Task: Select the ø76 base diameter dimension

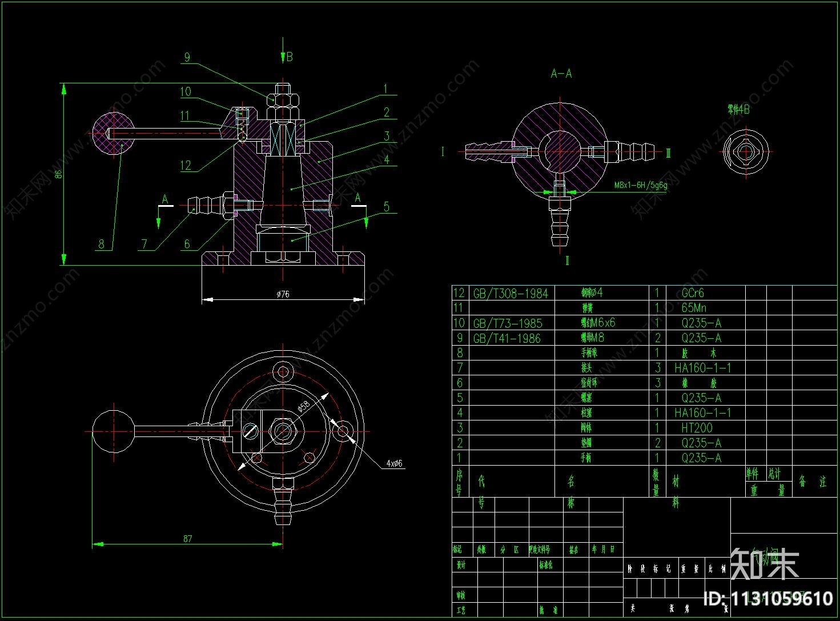Action: (283, 294)
